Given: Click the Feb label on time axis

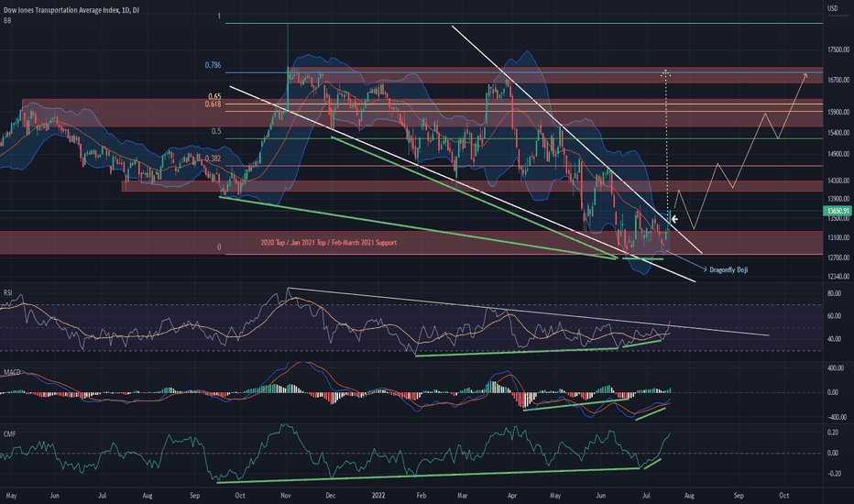Looking at the screenshot, I should tap(421, 495).
